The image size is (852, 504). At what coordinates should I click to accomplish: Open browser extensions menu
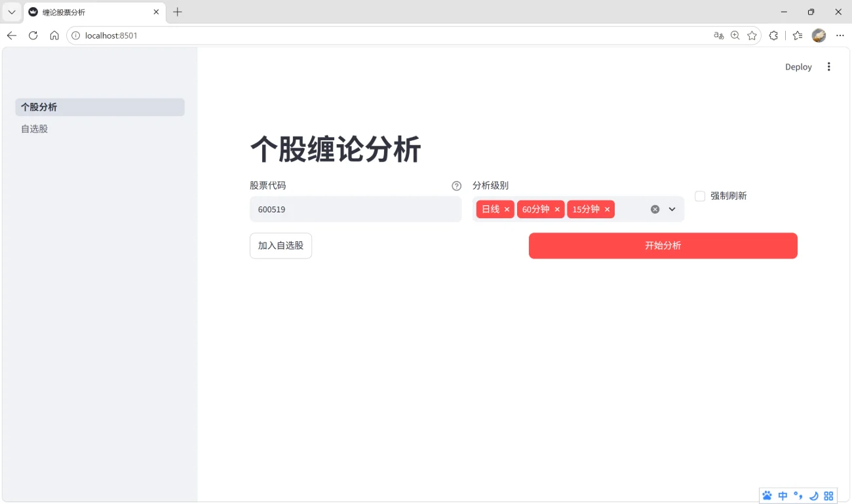click(x=773, y=35)
